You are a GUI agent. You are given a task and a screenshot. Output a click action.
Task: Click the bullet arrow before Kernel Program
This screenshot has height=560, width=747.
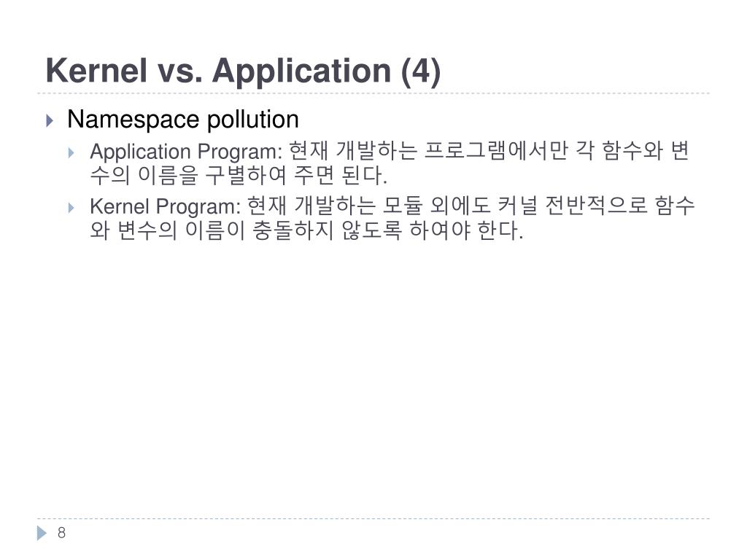click(x=71, y=208)
